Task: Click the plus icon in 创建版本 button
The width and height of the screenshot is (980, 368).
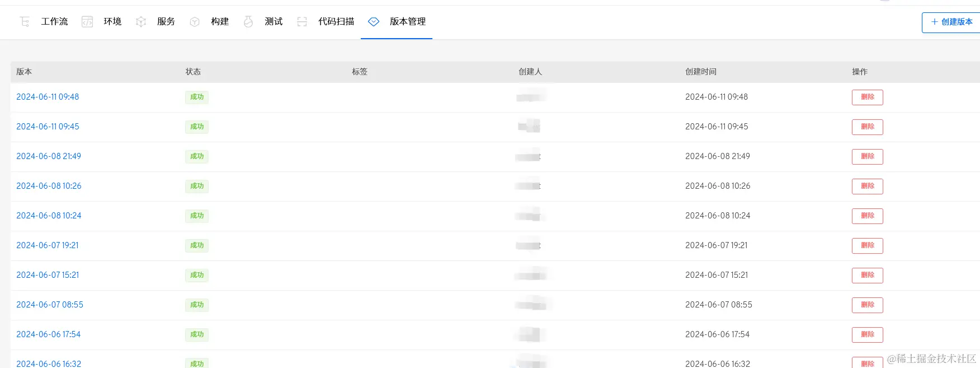Action: click(x=934, y=22)
